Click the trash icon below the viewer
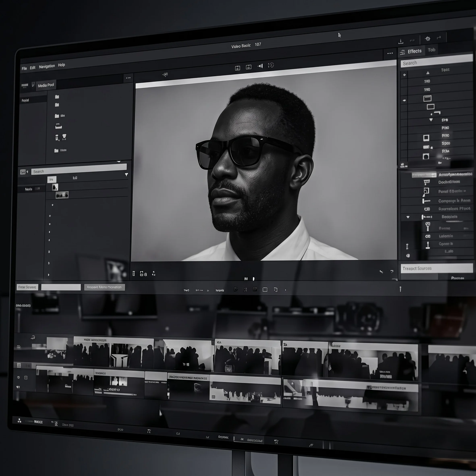This screenshot has width=476, height=476. coord(134,274)
